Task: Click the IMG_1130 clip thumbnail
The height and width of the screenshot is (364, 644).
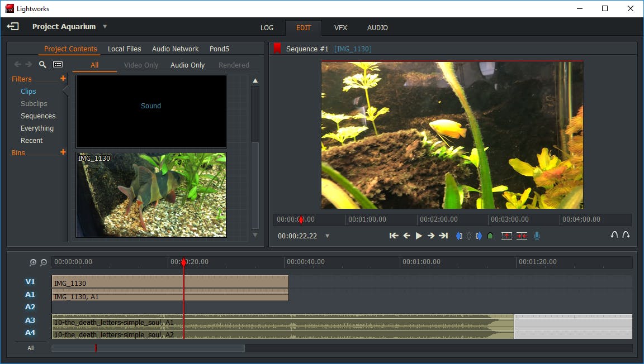Action: 151,195
